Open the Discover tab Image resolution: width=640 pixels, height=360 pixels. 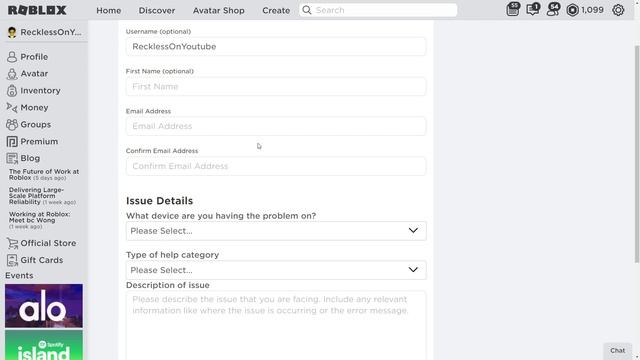coord(157,11)
